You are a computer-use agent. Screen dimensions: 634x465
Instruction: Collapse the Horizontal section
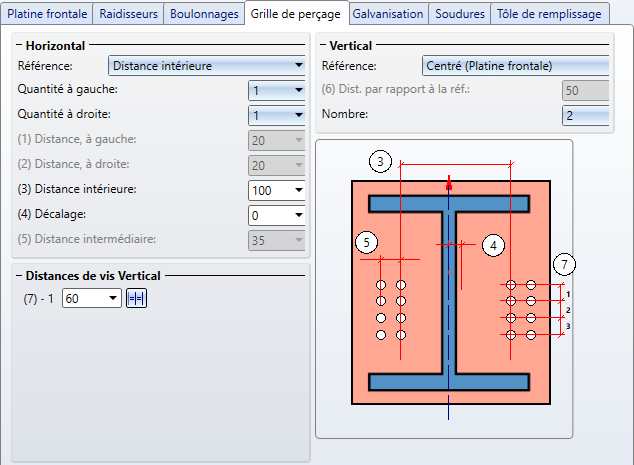(21, 46)
